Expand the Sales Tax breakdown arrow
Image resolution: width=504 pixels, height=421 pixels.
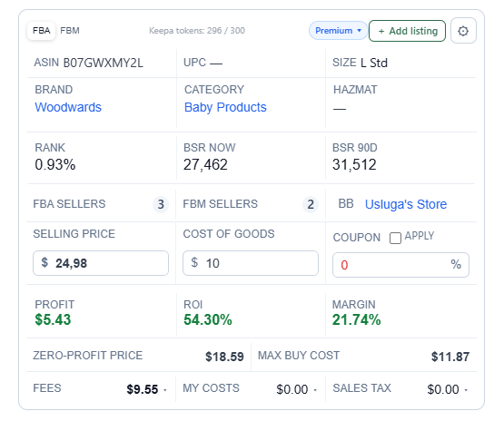[x=466, y=390]
